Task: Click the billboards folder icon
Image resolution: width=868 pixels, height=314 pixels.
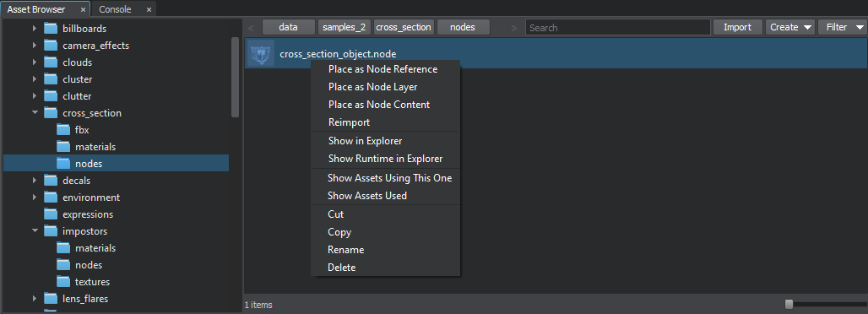Action: (51, 28)
